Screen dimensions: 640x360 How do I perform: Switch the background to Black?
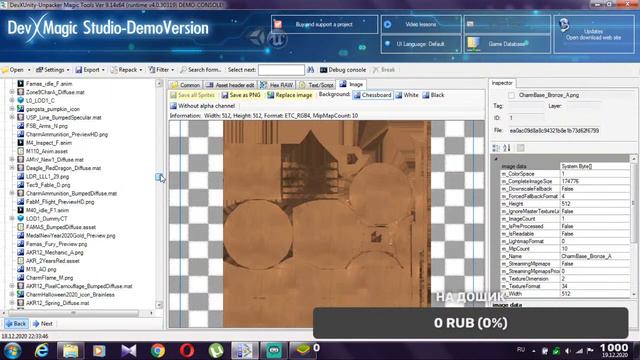(433, 95)
